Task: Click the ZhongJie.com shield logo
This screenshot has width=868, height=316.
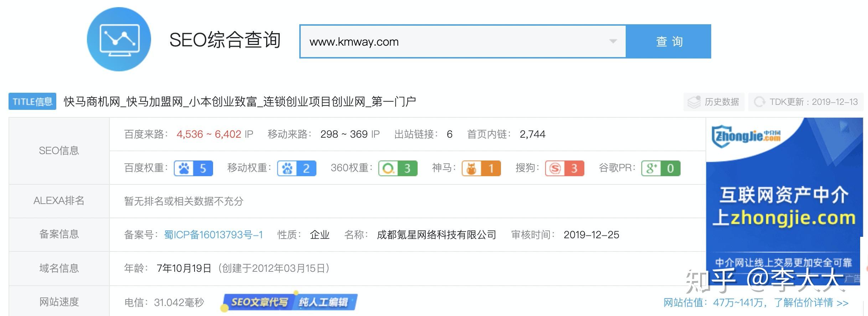Action: click(746, 136)
